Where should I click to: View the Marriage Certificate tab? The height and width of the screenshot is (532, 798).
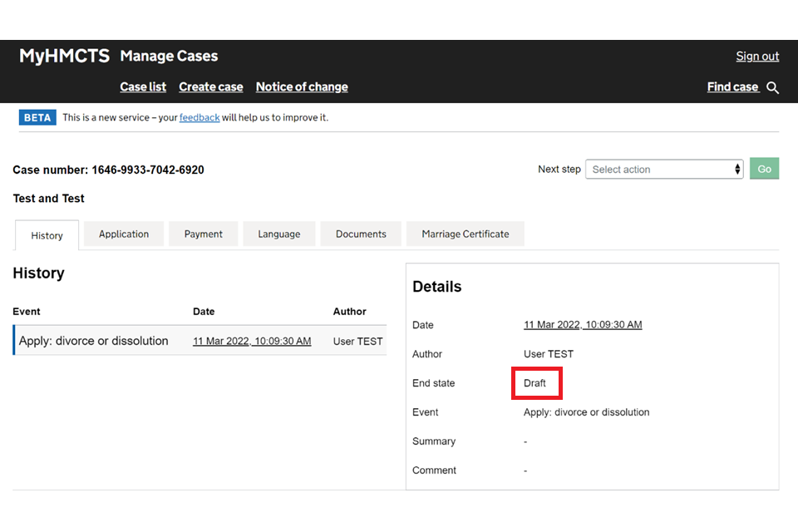coord(465,234)
